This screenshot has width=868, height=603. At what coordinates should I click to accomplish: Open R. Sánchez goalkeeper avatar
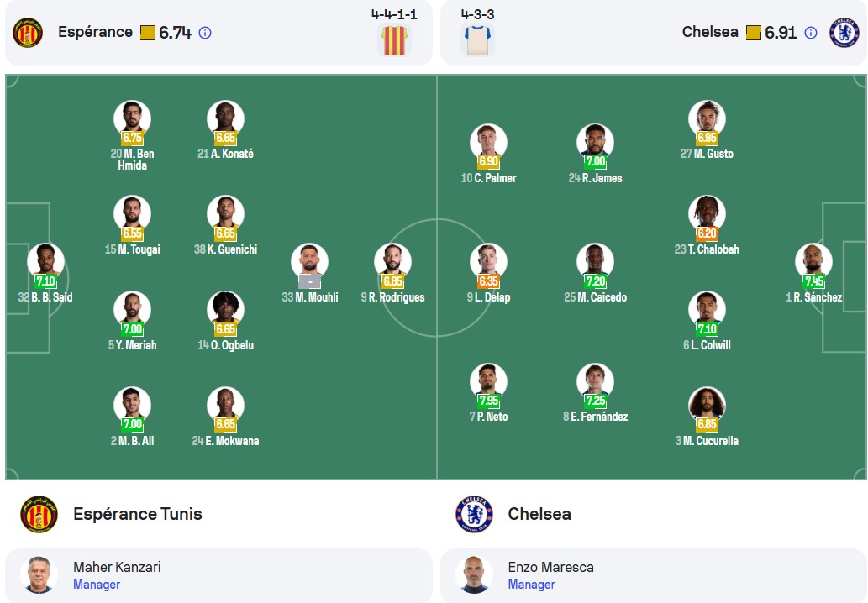click(813, 262)
